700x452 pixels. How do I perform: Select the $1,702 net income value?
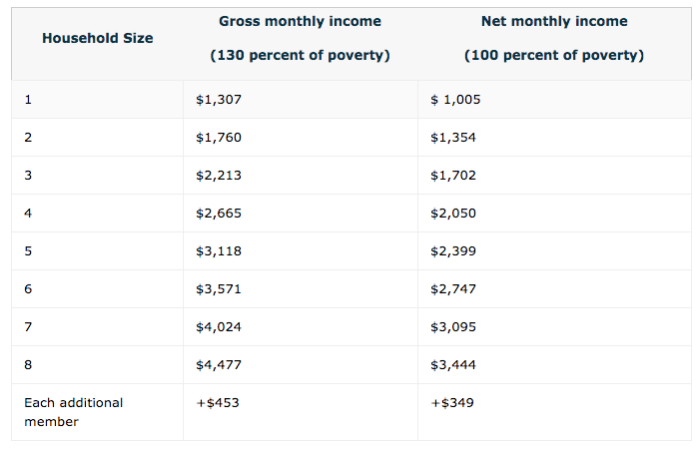coord(453,175)
